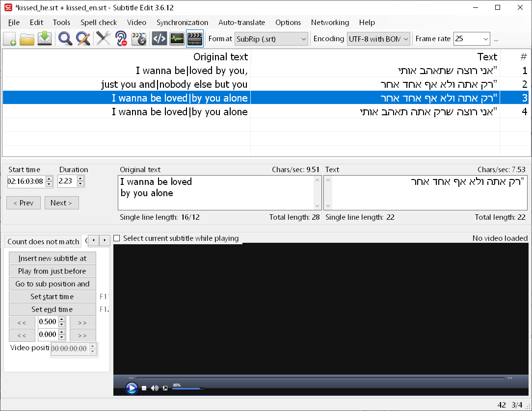Open an existing subtitle file

tap(27, 39)
